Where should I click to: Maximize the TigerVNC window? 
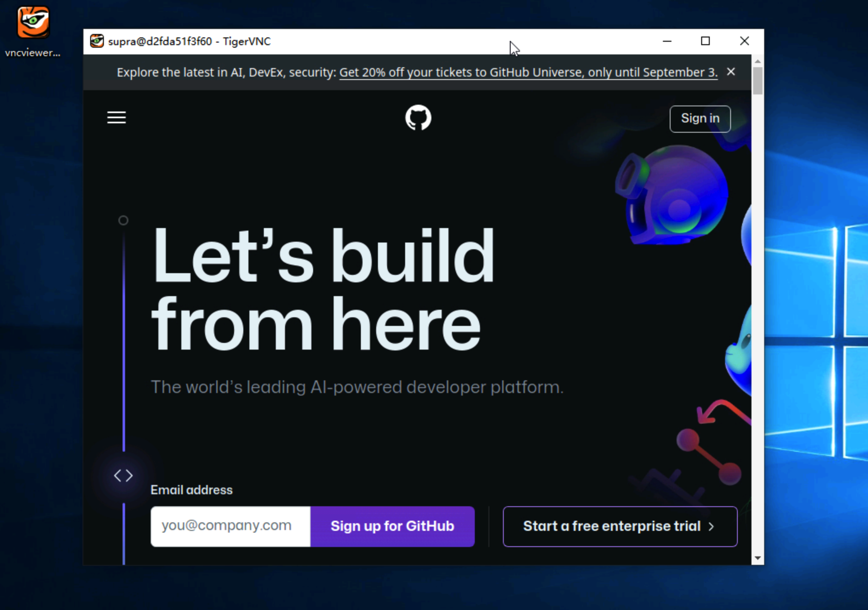(x=705, y=41)
